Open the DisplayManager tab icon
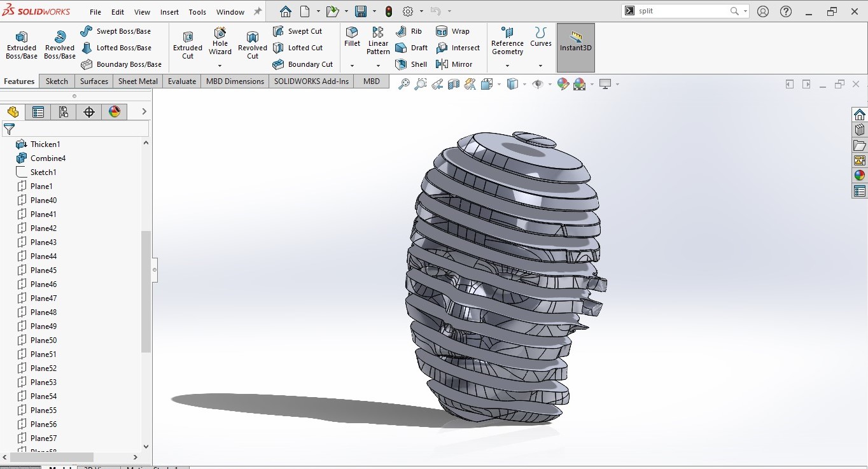The image size is (868, 469). pyautogui.click(x=115, y=112)
